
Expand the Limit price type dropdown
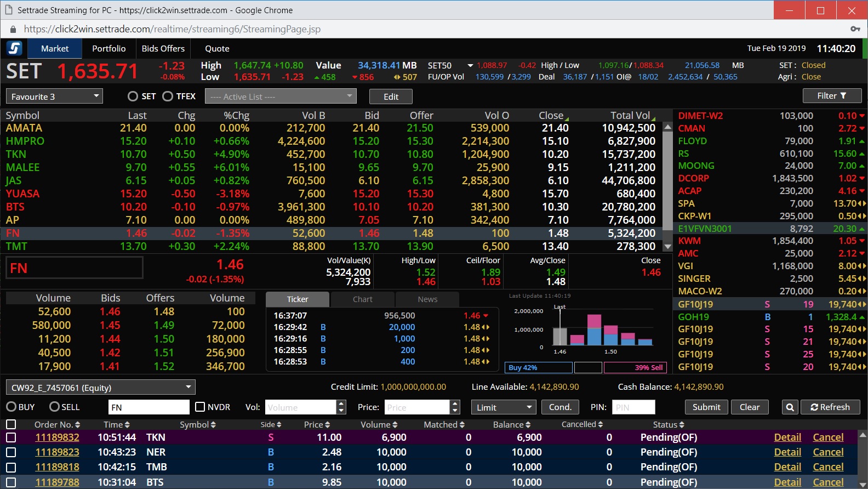point(503,407)
